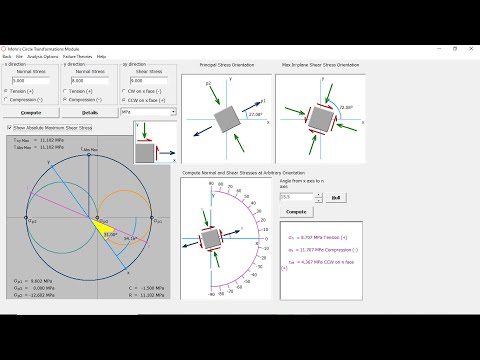This screenshot has width=480, height=360.
Task: Click the Max In-plane Shear Stress Orientation diagram
Action: coord(320,119)
